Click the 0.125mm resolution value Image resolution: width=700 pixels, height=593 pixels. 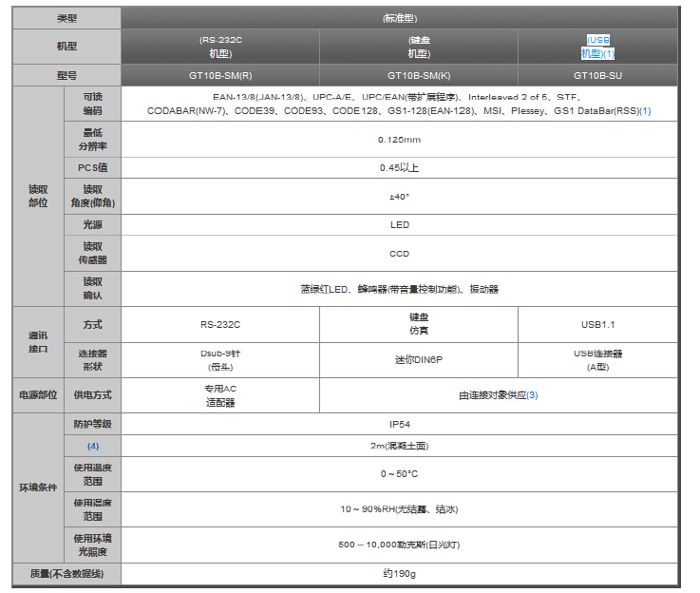[x=399, y=140]
